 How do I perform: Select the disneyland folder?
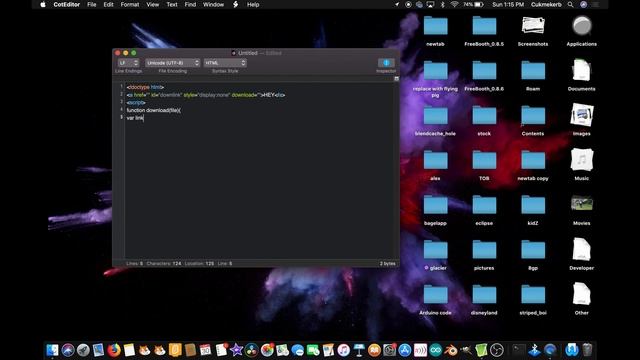484,300
